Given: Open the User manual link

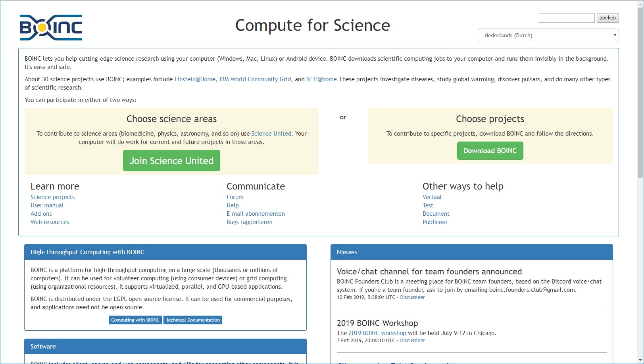Looking at the screenshot, I should coord(47,205).
